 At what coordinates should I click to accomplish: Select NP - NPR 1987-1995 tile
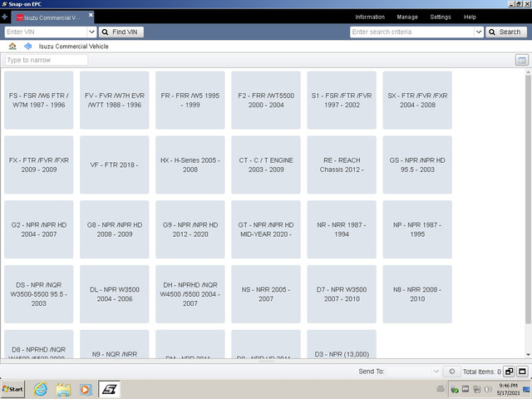pos(417,229)
